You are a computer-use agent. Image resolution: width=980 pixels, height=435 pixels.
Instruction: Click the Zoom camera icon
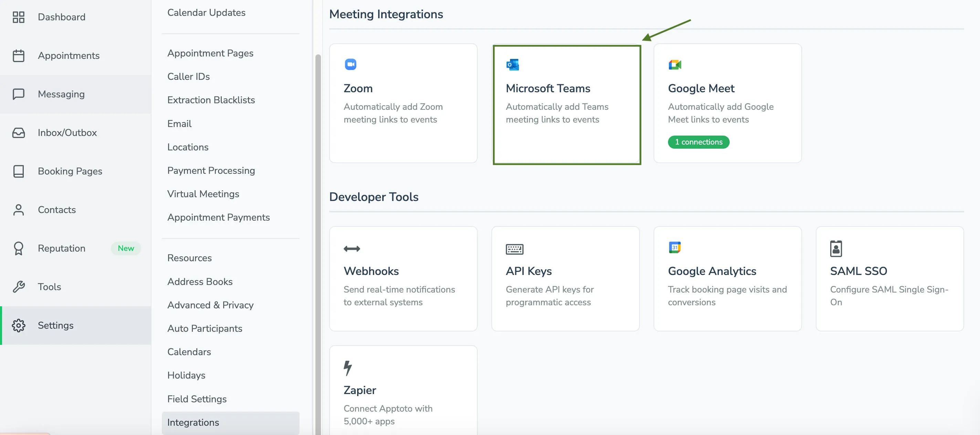pyautogui.click(x=351, y=64)
